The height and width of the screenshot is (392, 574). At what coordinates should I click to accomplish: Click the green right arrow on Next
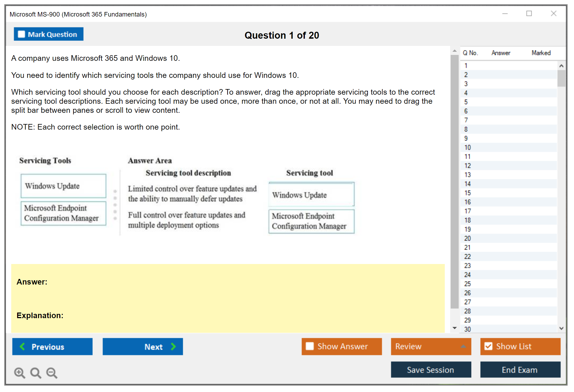174,346
